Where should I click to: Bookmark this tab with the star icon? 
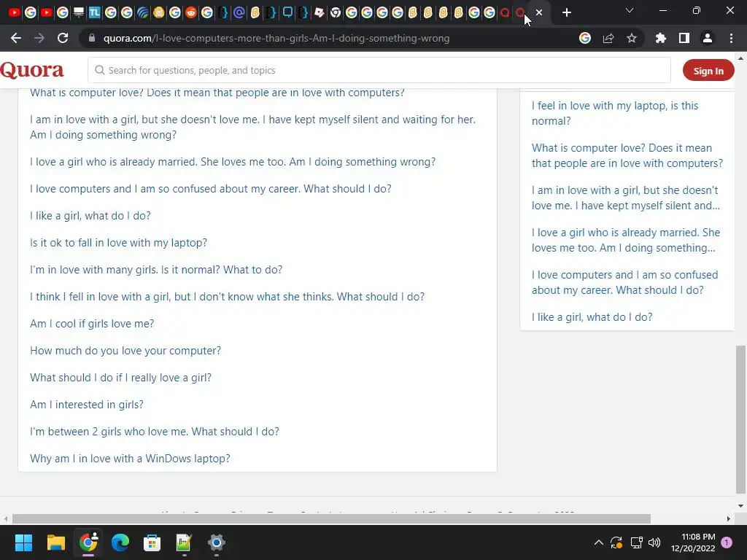point(632,38)
